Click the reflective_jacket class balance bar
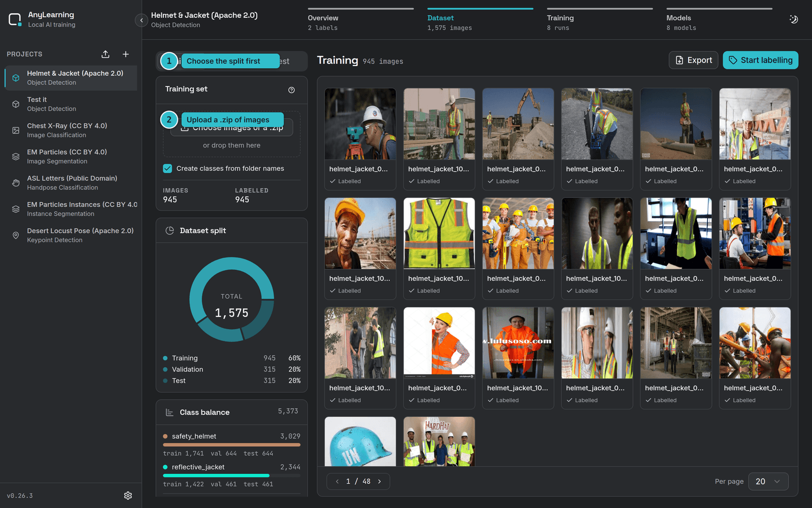This screenshot has width=812, height=508. pos(231,475)
